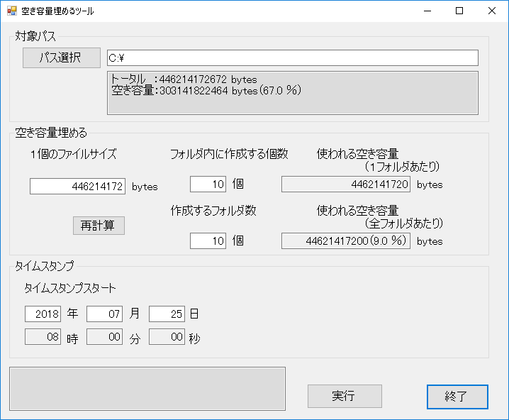The height and width of the screenshot is (420, 509).
Task: Click the minutes field next to 分
Action: point(105,338)
